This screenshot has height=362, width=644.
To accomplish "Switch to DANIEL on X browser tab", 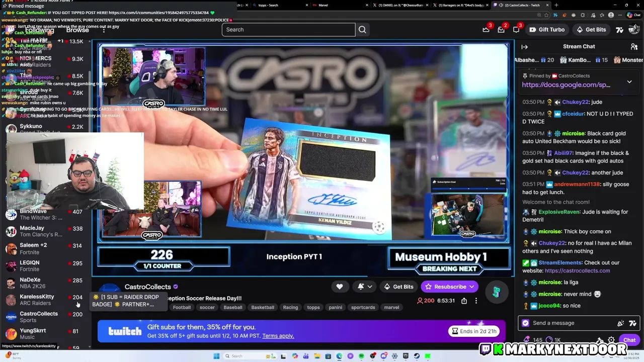I will click(401, 5).
